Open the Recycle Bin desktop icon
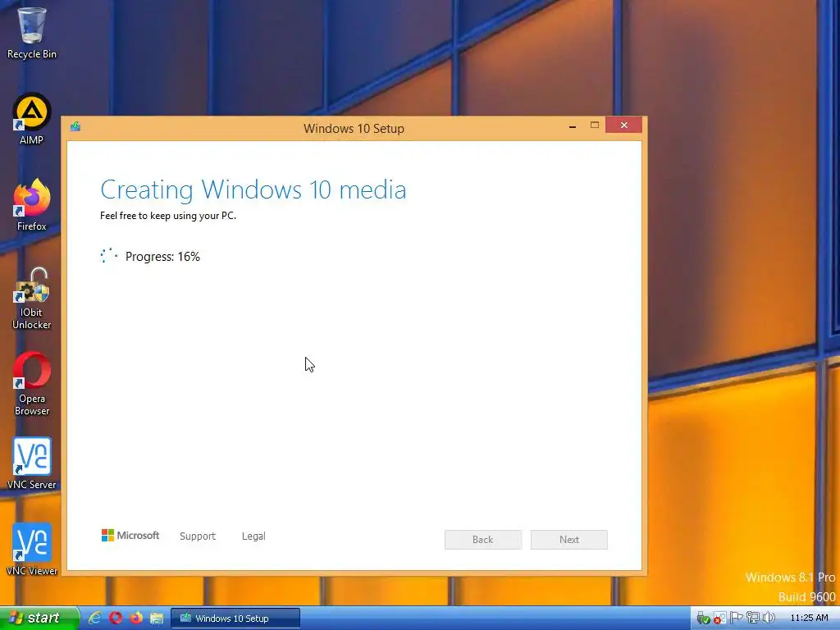This screenshot has height=630, width=840. click(32, 33)
